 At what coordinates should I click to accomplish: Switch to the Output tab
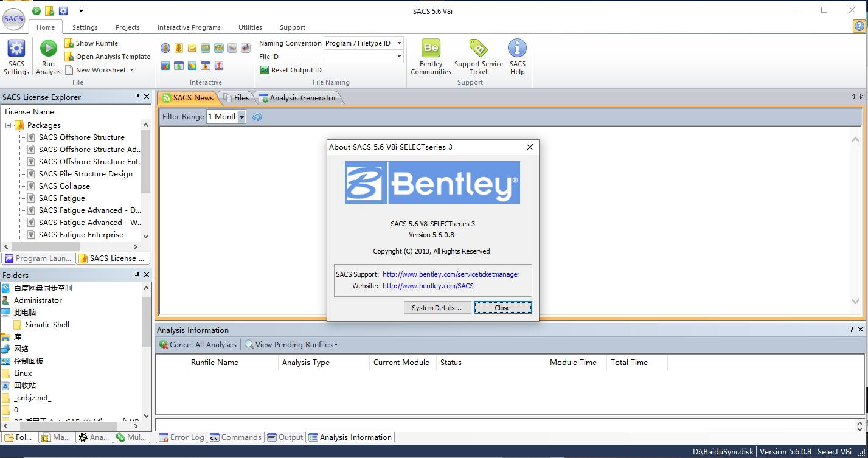(x=285, y=437)
